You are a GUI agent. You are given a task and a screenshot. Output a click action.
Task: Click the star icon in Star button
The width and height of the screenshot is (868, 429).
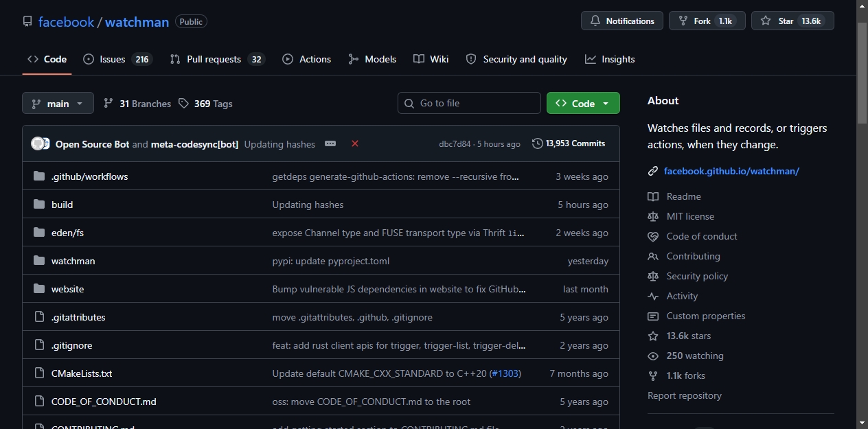[766, 21]
